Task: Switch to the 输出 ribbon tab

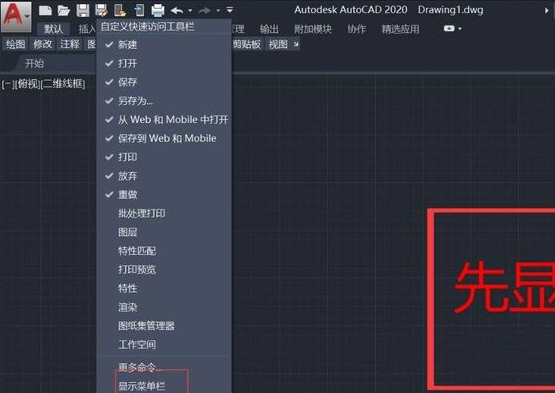Action: tap(269, 29)
